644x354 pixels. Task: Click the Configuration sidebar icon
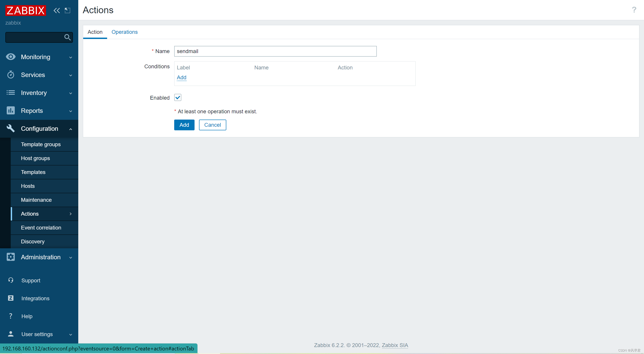(x=11, y=128)
